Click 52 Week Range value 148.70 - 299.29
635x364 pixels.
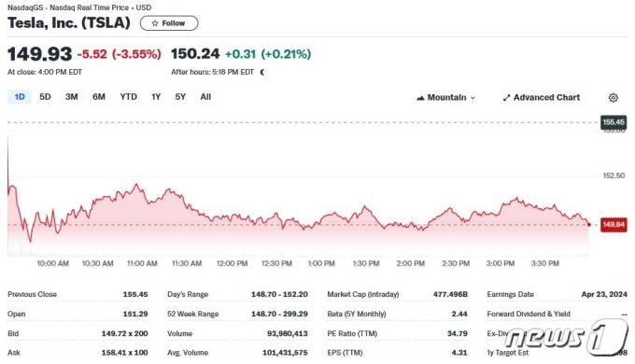pos(279,314)
